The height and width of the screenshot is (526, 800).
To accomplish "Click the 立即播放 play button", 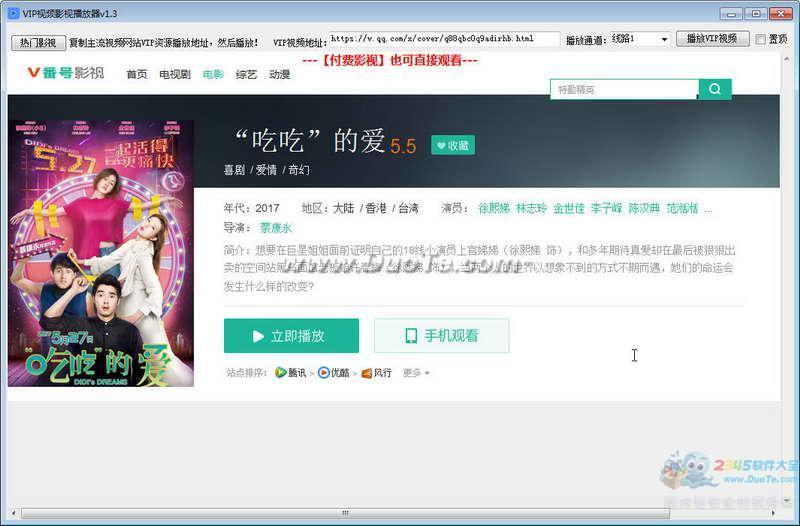I will point(291,336).
